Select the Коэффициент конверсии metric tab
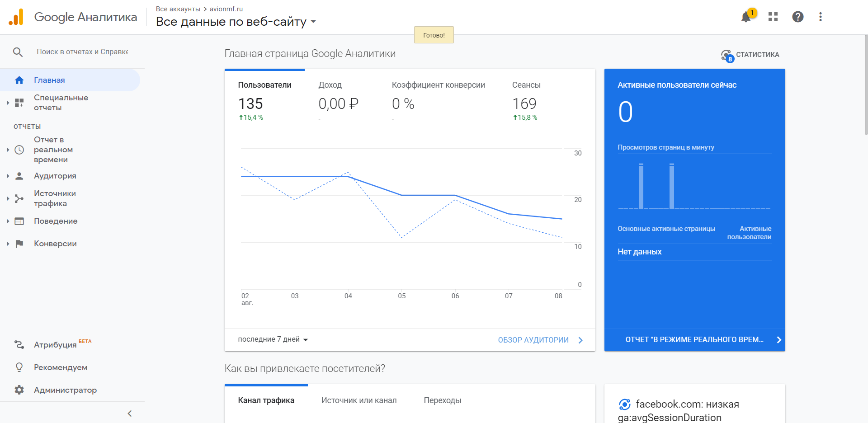Viewport: 868px width, 423px height. tap(439, 101)
